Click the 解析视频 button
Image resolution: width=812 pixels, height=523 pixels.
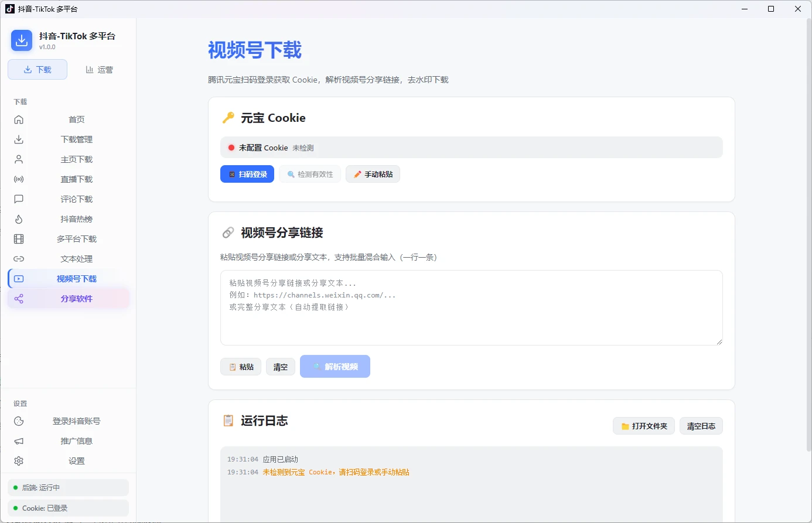tap(335, 366)
